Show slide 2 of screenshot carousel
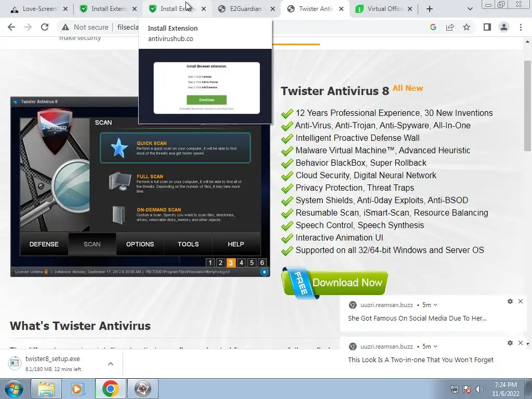 (x=220, y=262)
